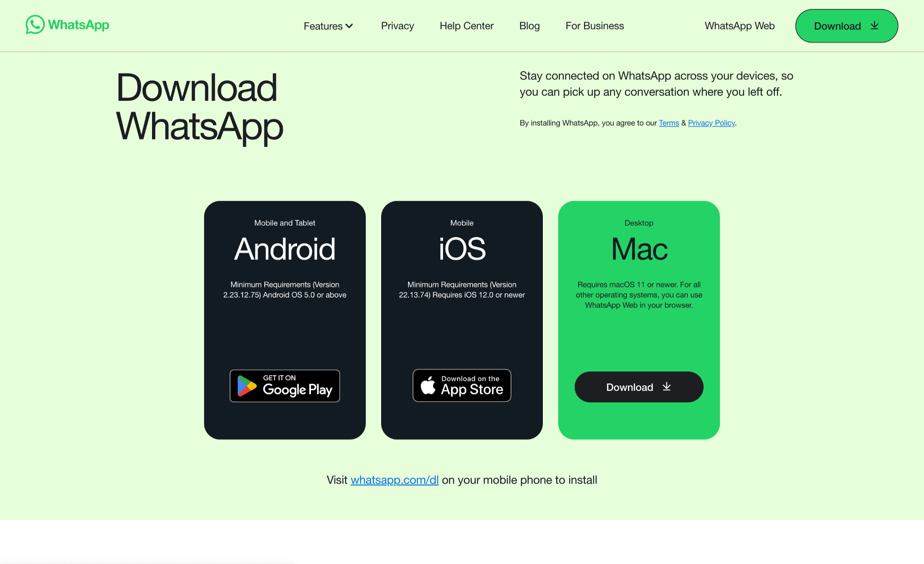
Task: Click the Privacy Policy hyperlink
Action: click(x=711, y=123)
